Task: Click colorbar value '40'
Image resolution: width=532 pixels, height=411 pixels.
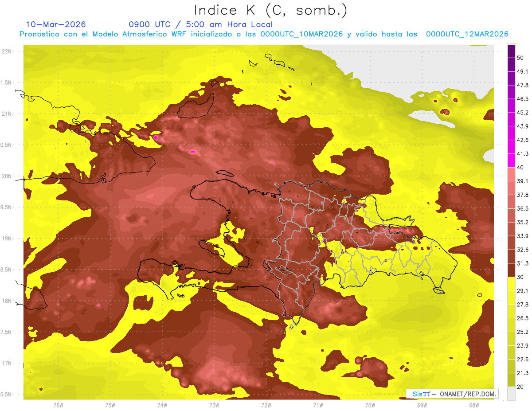Action: [521, 168]
